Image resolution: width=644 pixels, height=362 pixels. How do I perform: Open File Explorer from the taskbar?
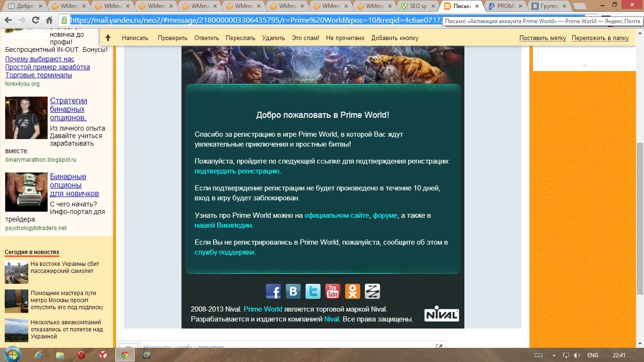(x=60, y=355)
